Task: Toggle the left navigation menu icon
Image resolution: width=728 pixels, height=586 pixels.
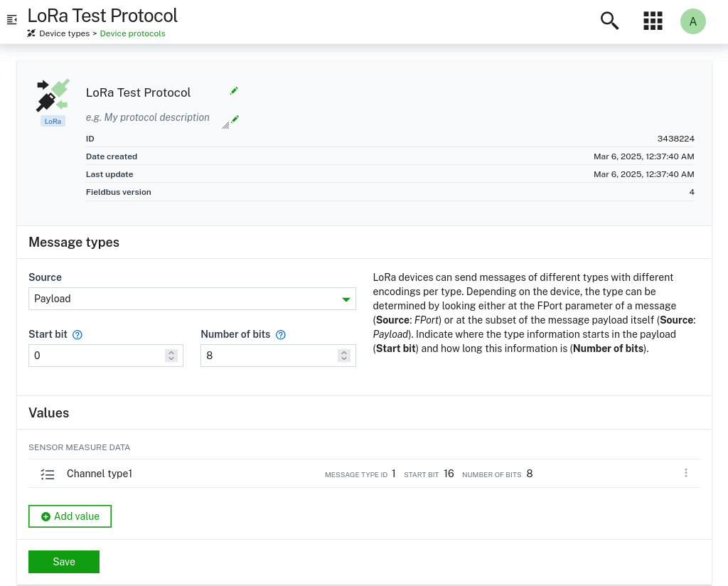Action: [x=11, y=20]
